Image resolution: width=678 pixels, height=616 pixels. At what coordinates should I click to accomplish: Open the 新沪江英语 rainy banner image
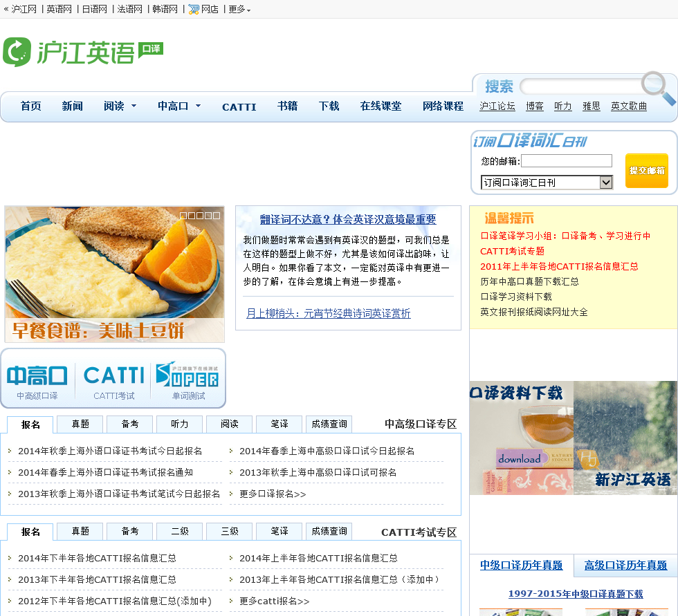[x=625, y=438]
